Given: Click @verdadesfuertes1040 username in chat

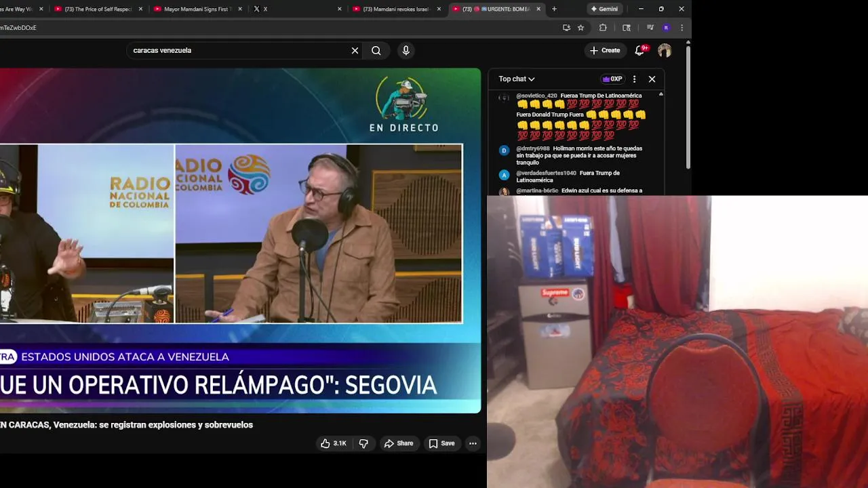Looking at the screenshot, I should click(x=546, y=173).
